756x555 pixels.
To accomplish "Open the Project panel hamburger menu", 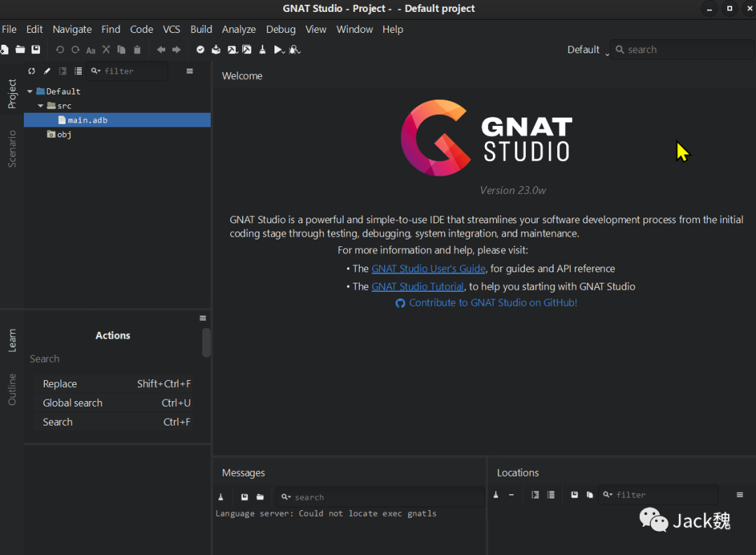I will pos(189,71).
